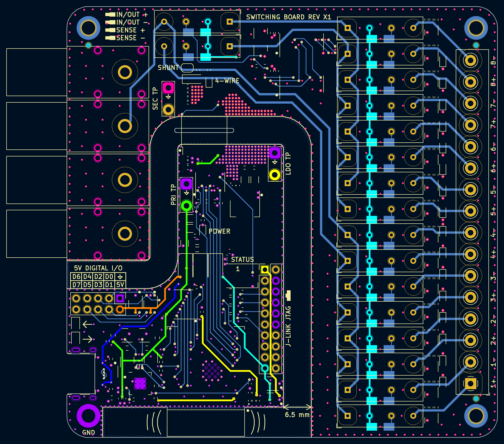This screenshot has height=444, width=504.
Task: Click the D5 pin label cell
Action: [x=87, y=285]
